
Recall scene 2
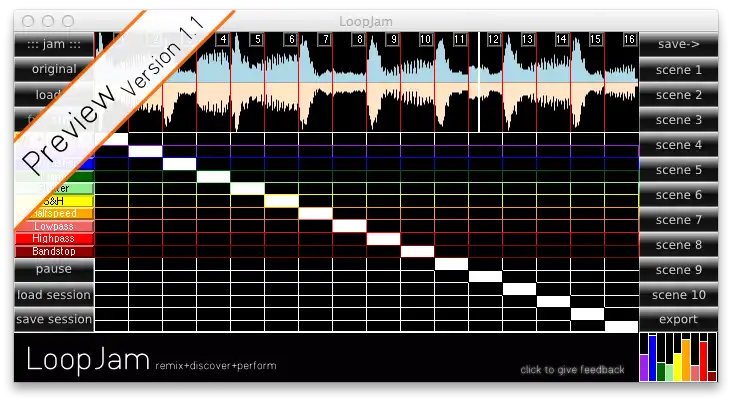click(x=678, y=95)
